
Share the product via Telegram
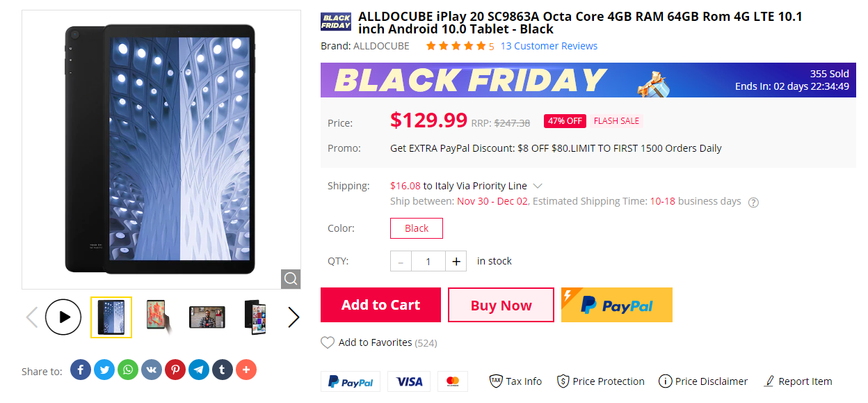click(x=199, y=370)
